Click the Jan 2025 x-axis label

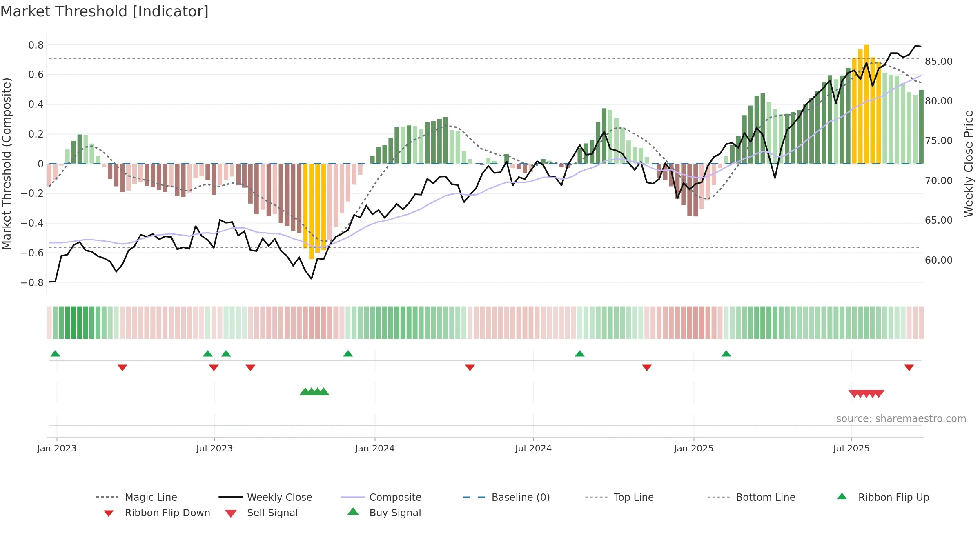point(694,448)
